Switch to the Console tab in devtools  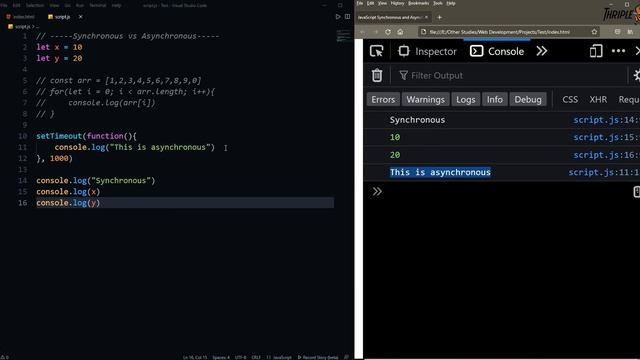click(497, 51)
